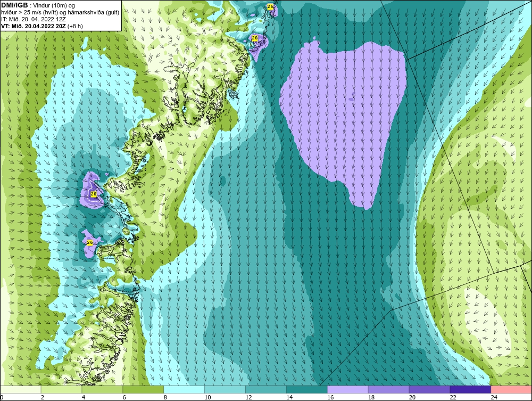Viewport: 532px width, 401px height.
Task: Click the legend scale number 4
Action: click(x=84, y=397)
